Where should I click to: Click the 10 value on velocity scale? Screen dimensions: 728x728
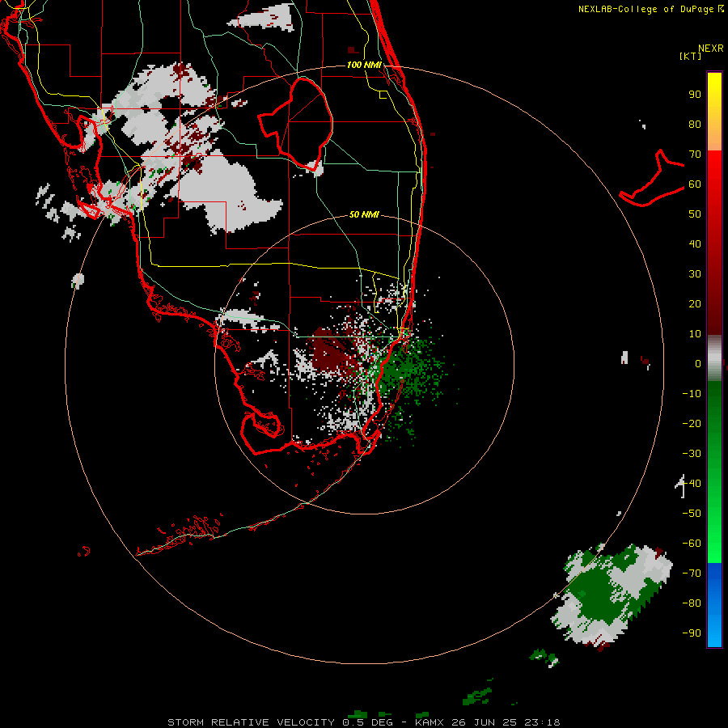(695, 334)
